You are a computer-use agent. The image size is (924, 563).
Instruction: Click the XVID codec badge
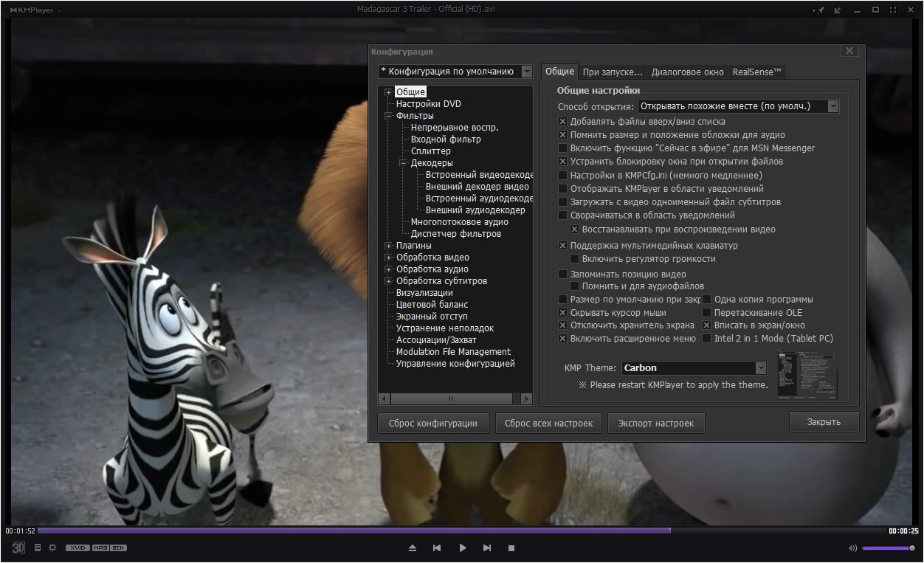pyautogui.click(x=77, y=548)
